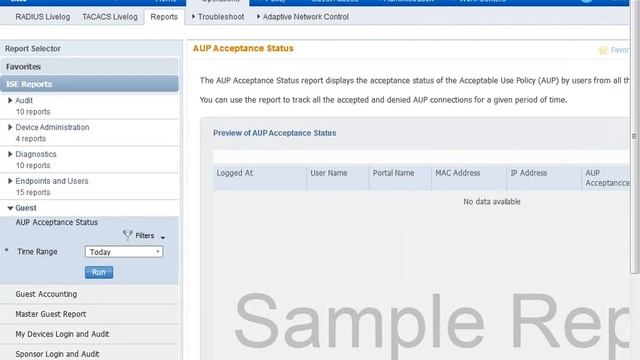The width and height of the screenshot is (640, 360).
Task: Click the '15 reports' count text
Action: [x=33, y=192]
